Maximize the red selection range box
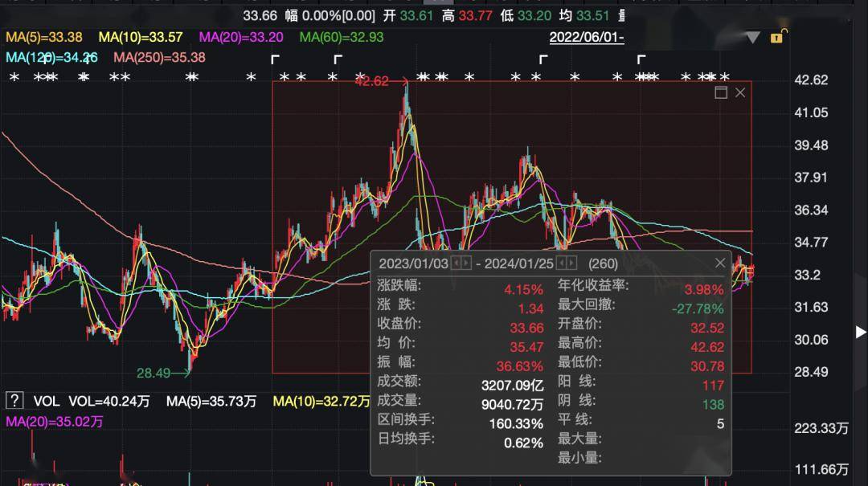 click(x=721, y=92)
